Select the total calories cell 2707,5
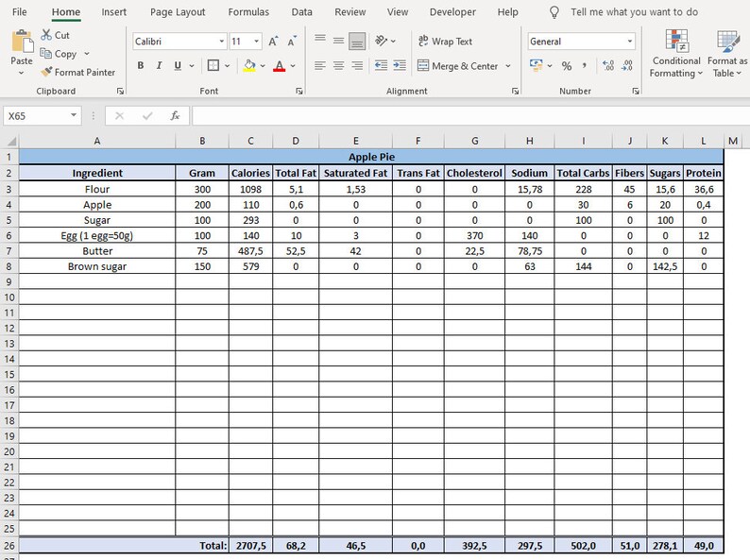Screen dimensions: 750x560 [x=250, y=546]
